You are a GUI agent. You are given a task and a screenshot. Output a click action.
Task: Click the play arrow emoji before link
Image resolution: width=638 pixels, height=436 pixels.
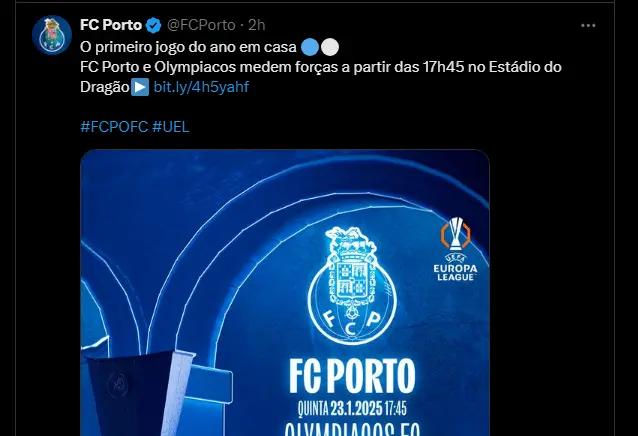140,87
